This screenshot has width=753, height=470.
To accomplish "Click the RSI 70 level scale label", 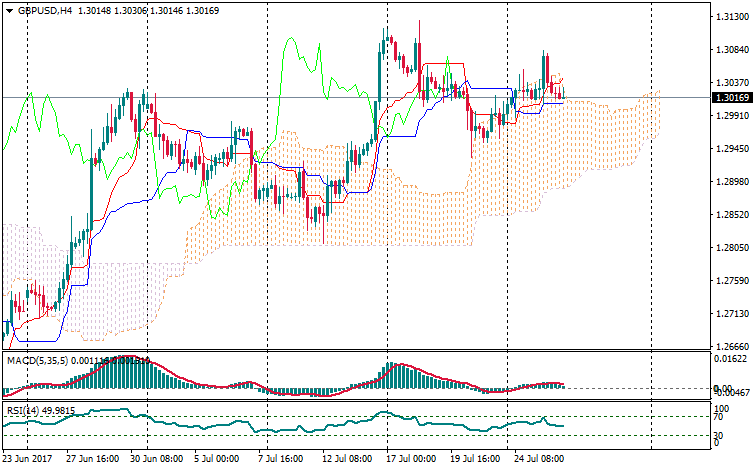I will (x=719, y=417).
